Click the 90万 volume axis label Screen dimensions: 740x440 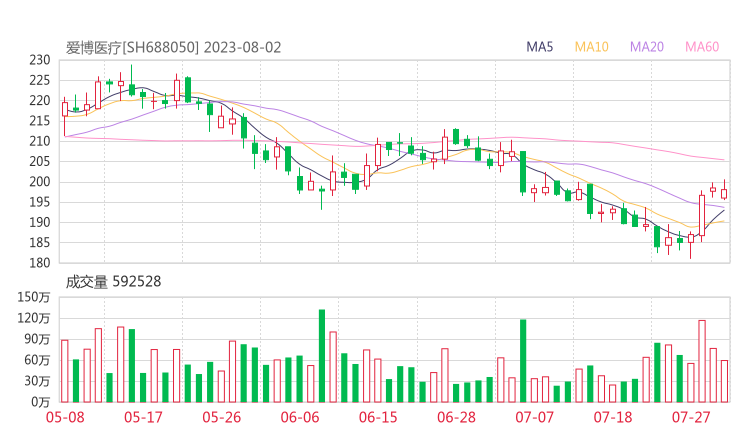tap(37, 339)
